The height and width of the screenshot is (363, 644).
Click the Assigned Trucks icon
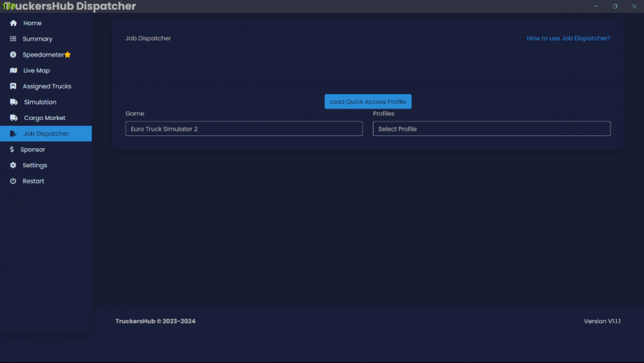[x=13, y=86]
